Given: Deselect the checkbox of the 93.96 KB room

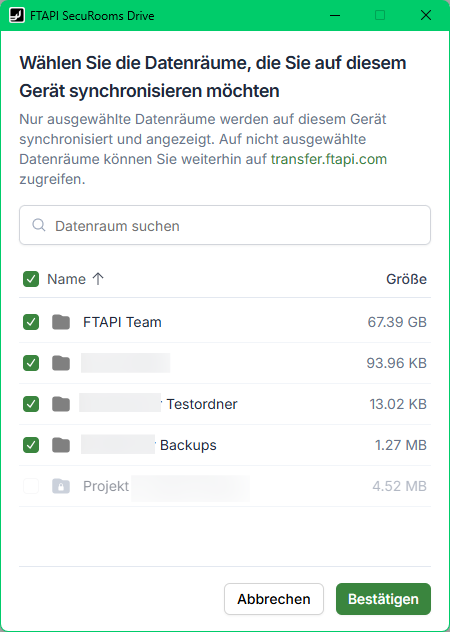Looking at the screenshot, I should pos(31,363).
